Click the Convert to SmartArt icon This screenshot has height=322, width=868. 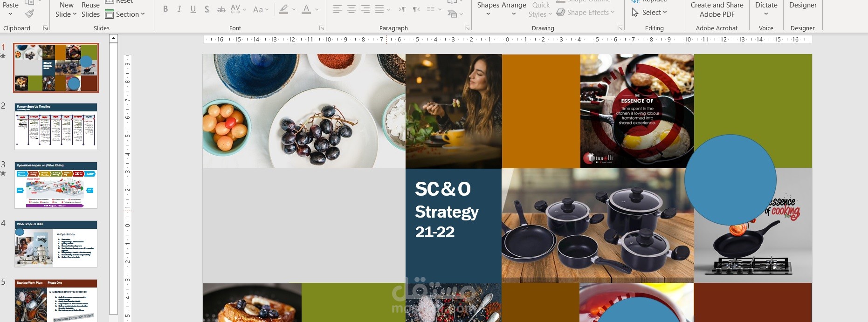[452, 14]
